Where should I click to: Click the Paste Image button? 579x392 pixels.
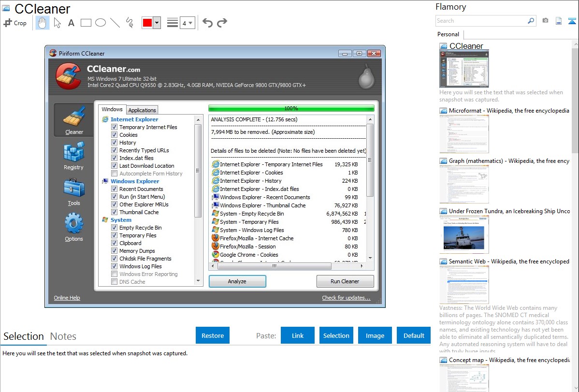pyautogui.click(x=375, y=335)
